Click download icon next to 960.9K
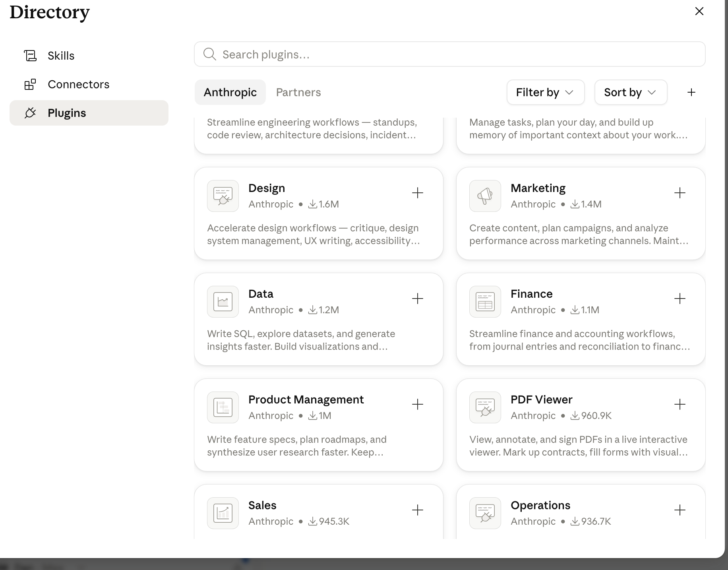The width and height of the screenshot is (728, 570). [x=575, y=415]
